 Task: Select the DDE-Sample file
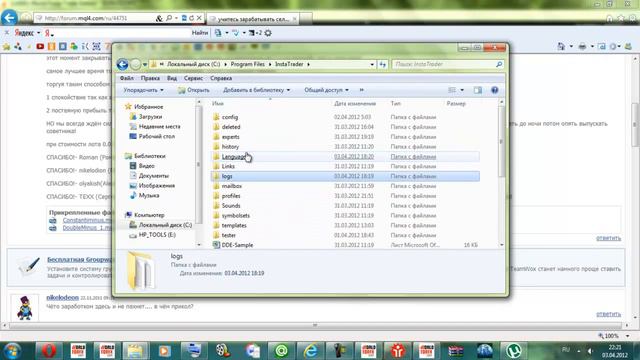[x=237, y=245]
